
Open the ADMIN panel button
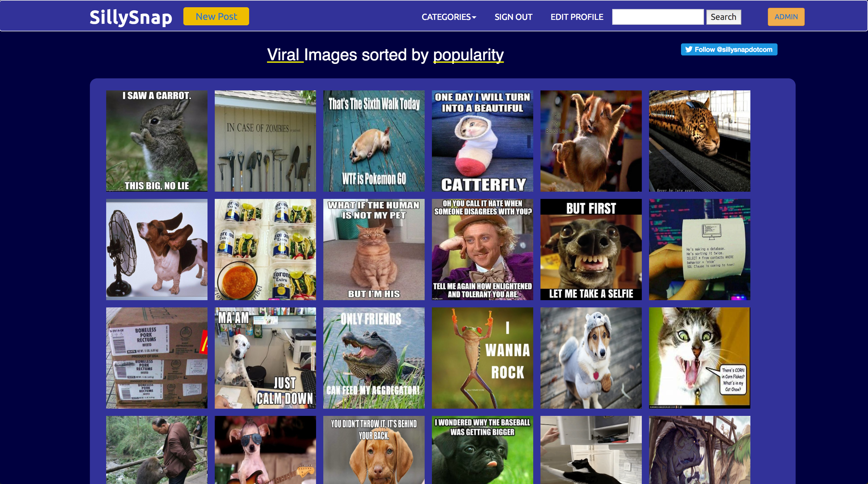coord(786,17)
